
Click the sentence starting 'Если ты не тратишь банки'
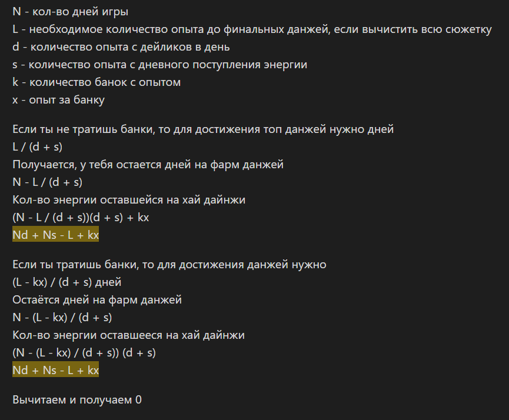pyautogui.click(x=203, y=129)
